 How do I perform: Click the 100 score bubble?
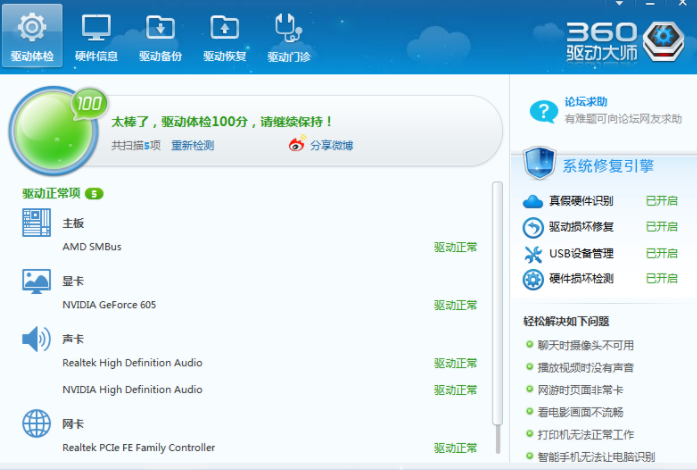[89, 104]
